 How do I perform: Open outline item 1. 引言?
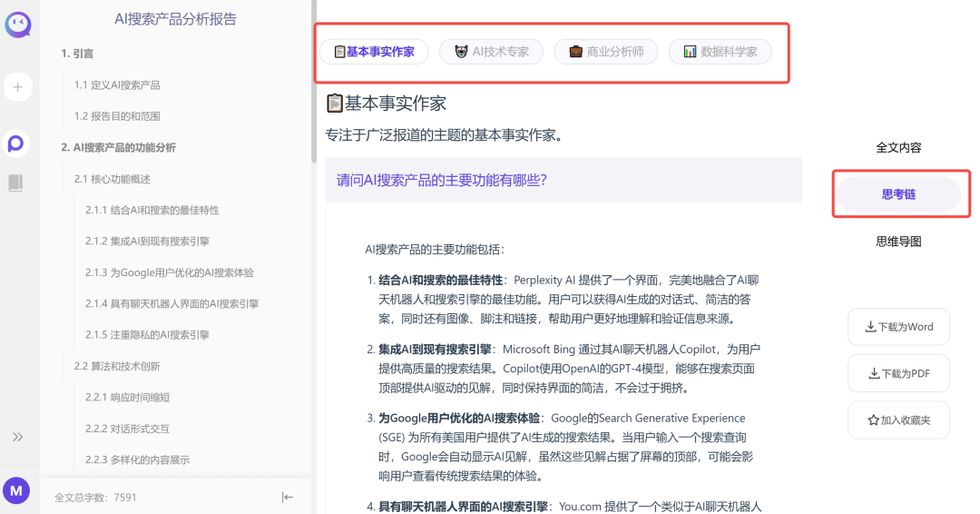[x=77, y=54]
